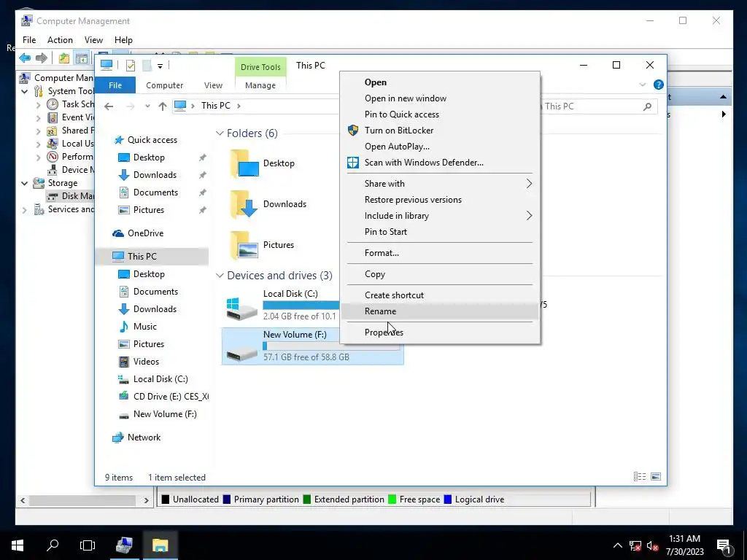Click the Downloads folder icon
The height and width of the screenshot is (560, 747).
[x=244, y=204]
